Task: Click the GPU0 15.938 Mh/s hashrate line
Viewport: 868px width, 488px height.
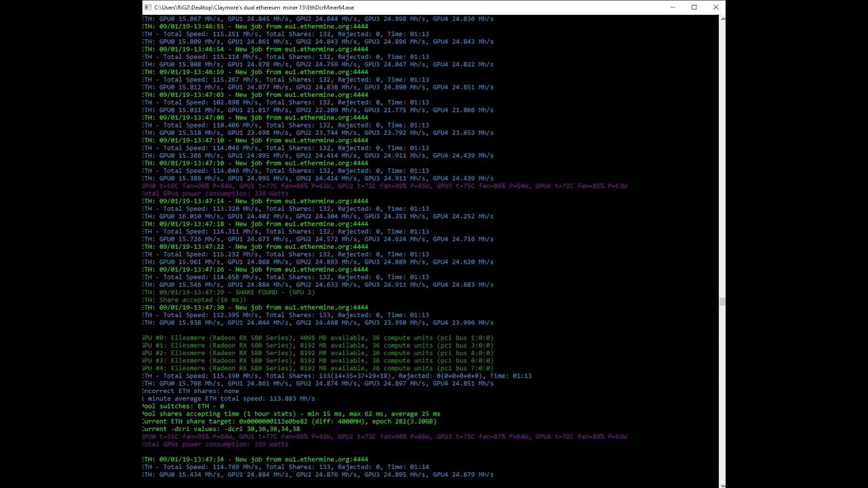Action: pos(318,323)
